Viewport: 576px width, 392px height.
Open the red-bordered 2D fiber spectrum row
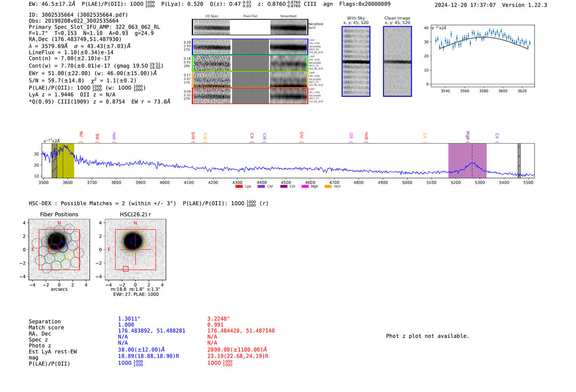250,96
